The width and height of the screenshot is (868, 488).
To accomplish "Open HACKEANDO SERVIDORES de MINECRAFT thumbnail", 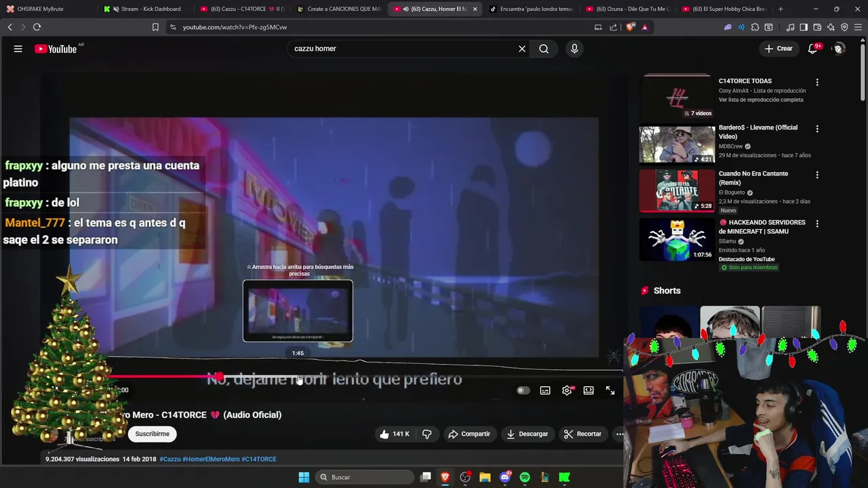I will 677,239.
